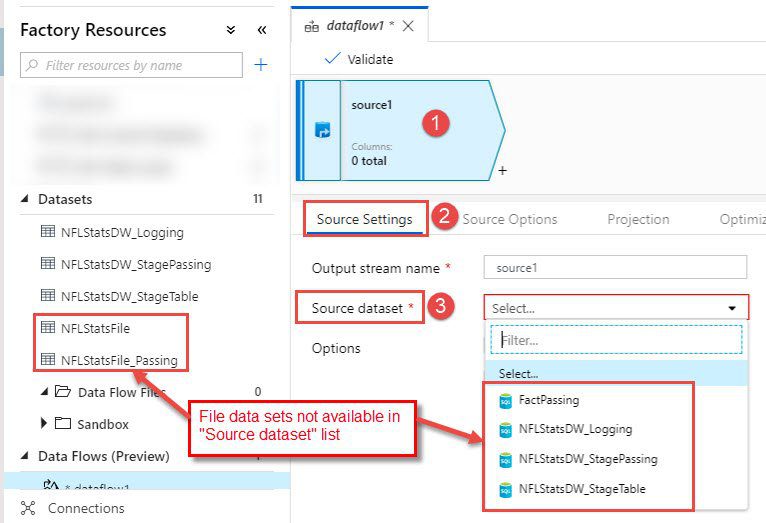Select the source1 node icon
Viewport: 766px width, 523px height.
click(x=322, y=130)
